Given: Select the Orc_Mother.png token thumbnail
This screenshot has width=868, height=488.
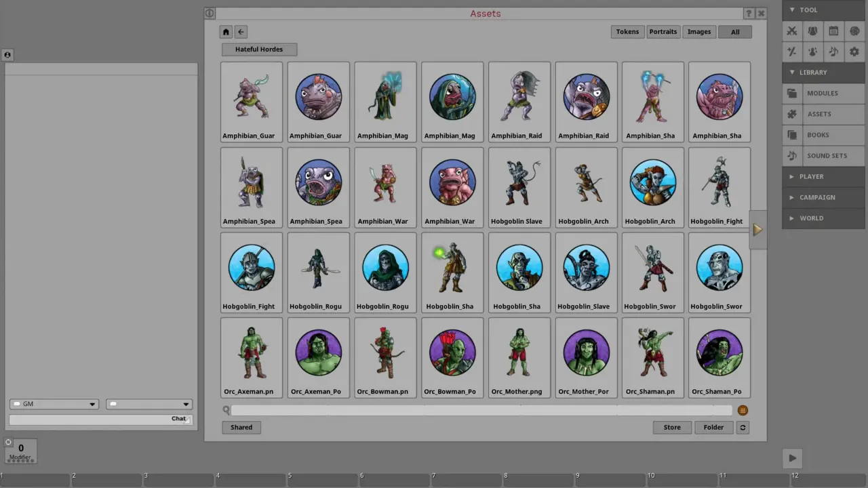Looking at the screenshot, I should point(519,357).
